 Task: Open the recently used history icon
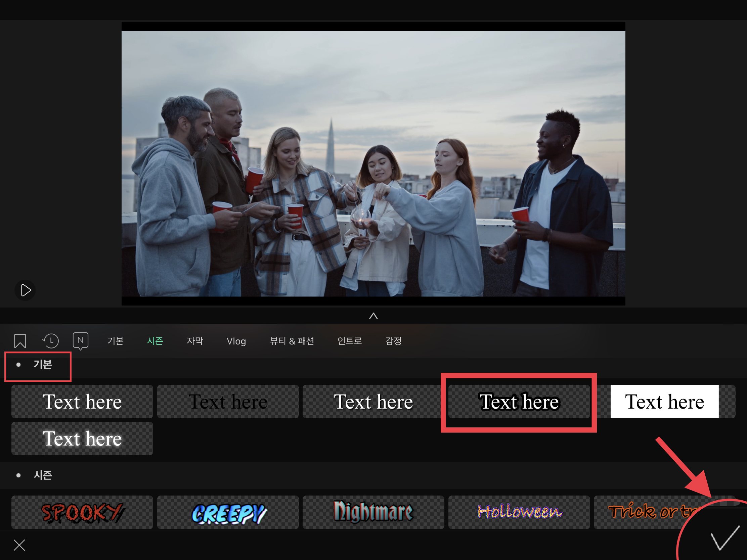coord(51,341)
